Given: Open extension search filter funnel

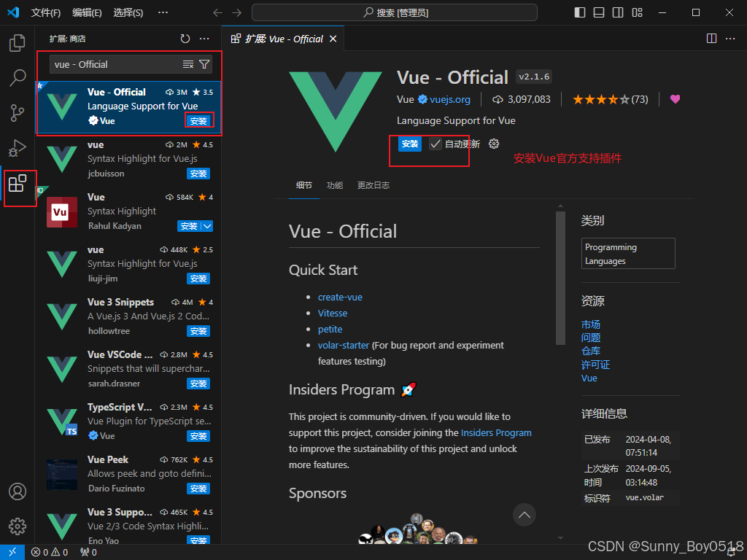Looking at the screenshot, I should (x=204, y=64).
